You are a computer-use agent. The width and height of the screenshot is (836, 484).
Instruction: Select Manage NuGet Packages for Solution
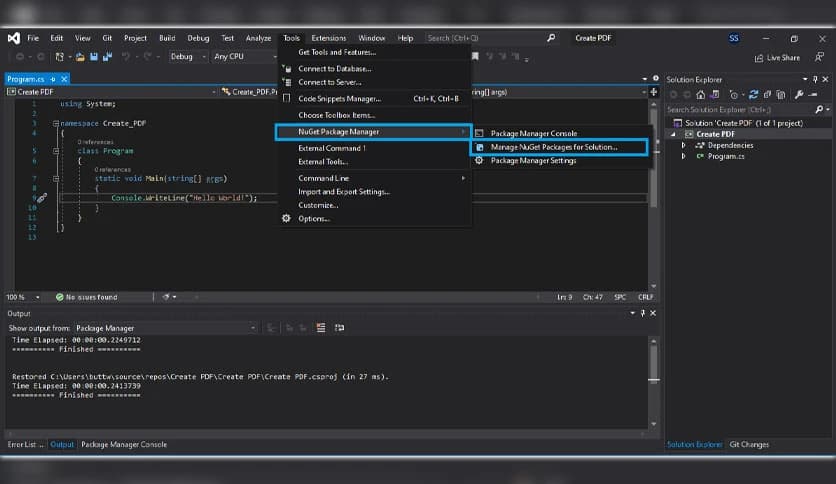[559, 147]
